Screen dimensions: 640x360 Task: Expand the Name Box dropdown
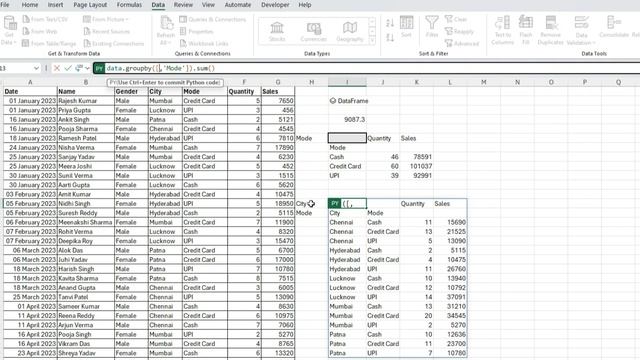click(x=36, y=68)
